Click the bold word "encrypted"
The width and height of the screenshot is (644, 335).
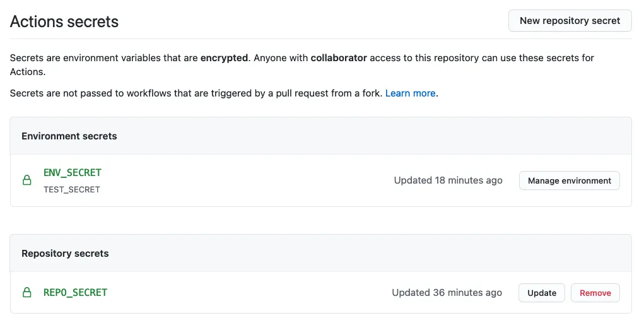224,58
